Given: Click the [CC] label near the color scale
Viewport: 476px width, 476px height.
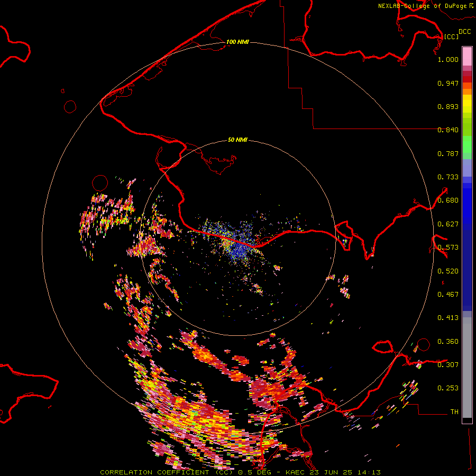Looking at the screenshot, I should (x=451, y=36).
